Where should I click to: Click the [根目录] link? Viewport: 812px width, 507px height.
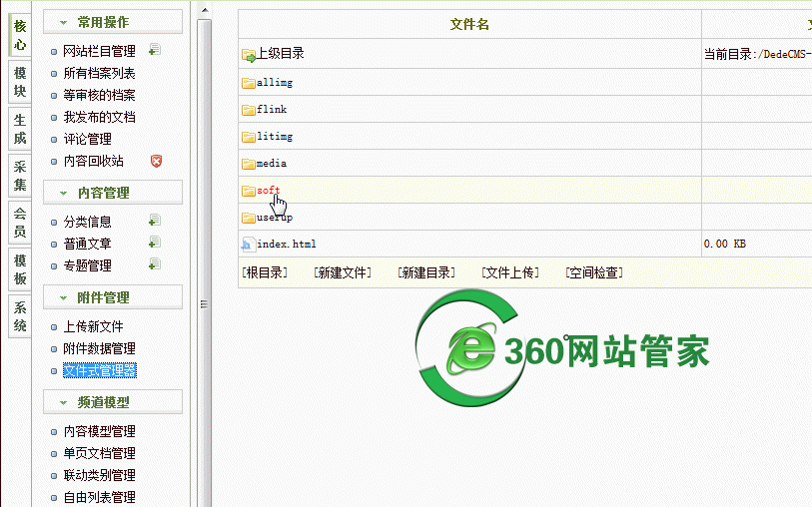265,272
